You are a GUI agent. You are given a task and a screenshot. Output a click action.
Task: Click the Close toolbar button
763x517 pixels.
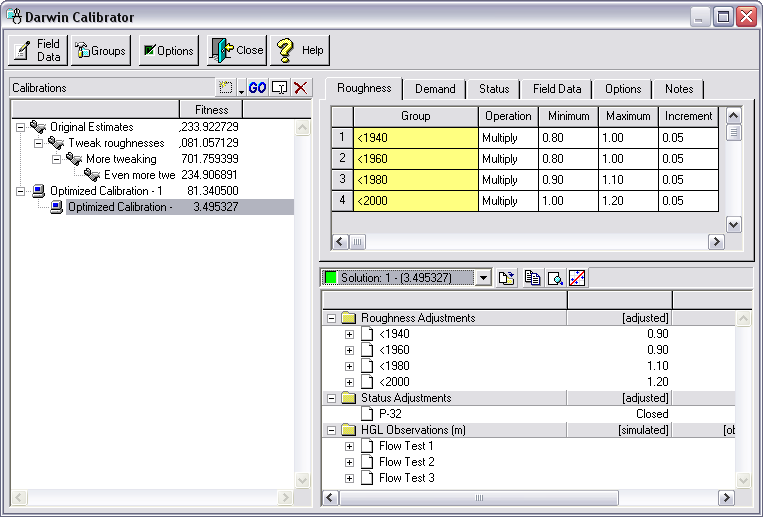click(x=237, y=50)
